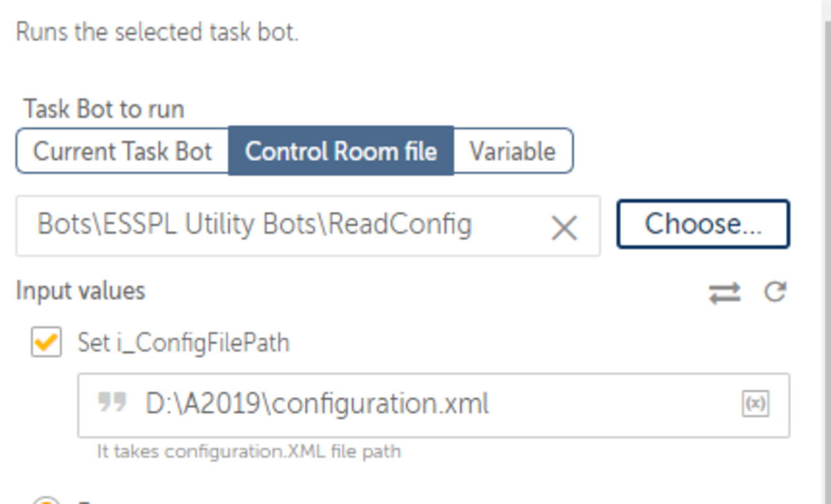The height and width of the screenshot is (504, 831).
Task: Click the ReadConfig name in the bot path
Action: point(400,224)
